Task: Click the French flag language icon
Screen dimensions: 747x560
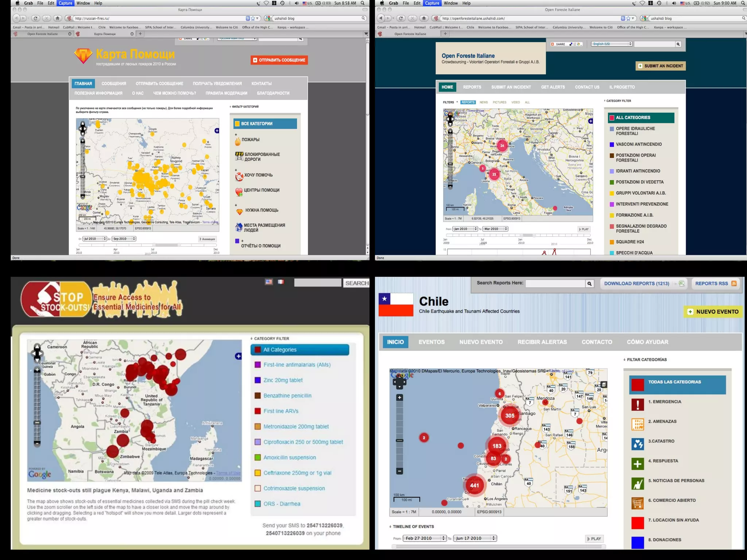Action: click(280, 282)
